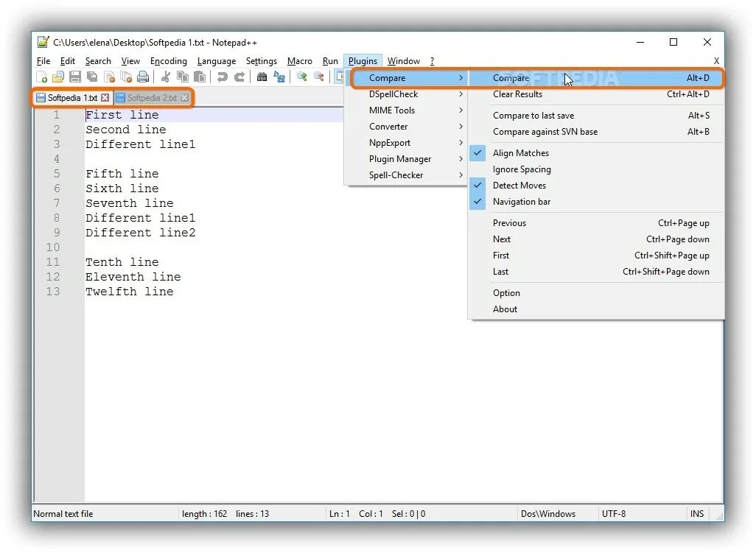Open Find dialog via the binoculars icon

(x=261, y=77)
